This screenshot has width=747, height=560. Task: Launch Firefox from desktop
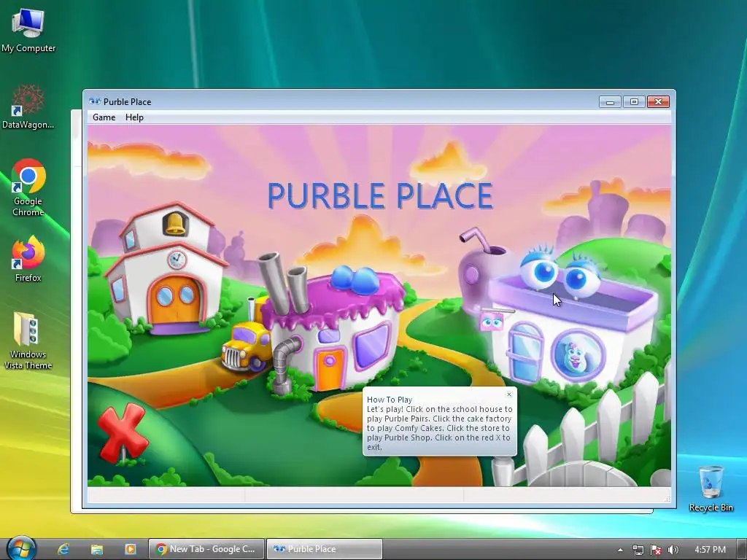[x=28, y=260]
